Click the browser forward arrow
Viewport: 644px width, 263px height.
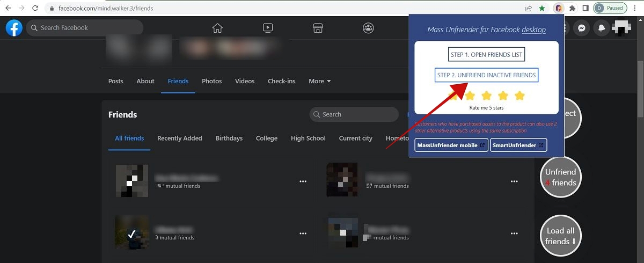[x=21, y=9]
